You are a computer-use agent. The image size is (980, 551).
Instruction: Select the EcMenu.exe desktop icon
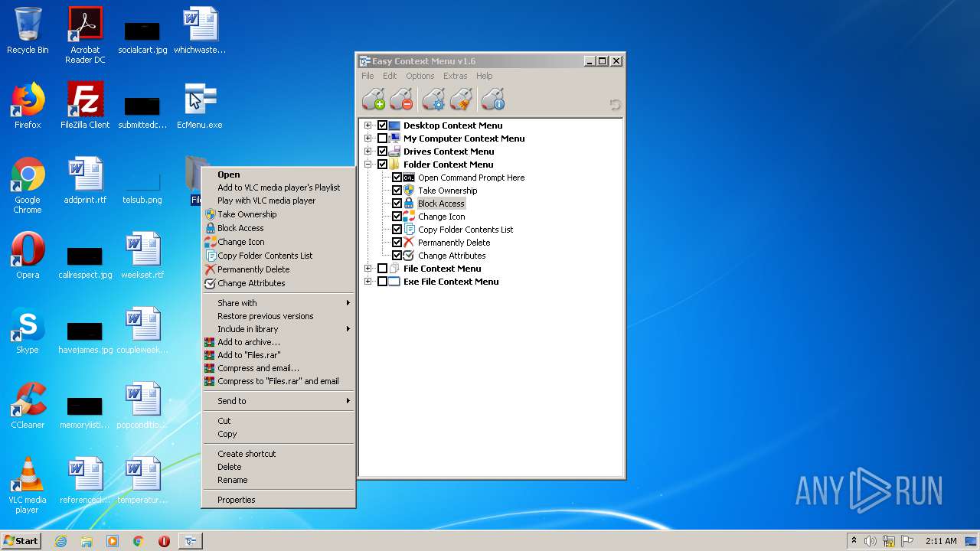tap(200, 106)
